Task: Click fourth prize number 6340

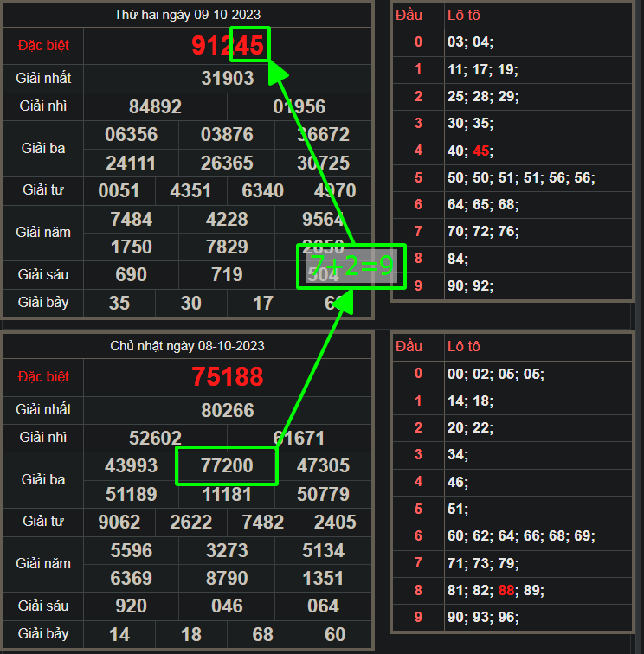Action: pyautogui.click(x=262, y=191)
